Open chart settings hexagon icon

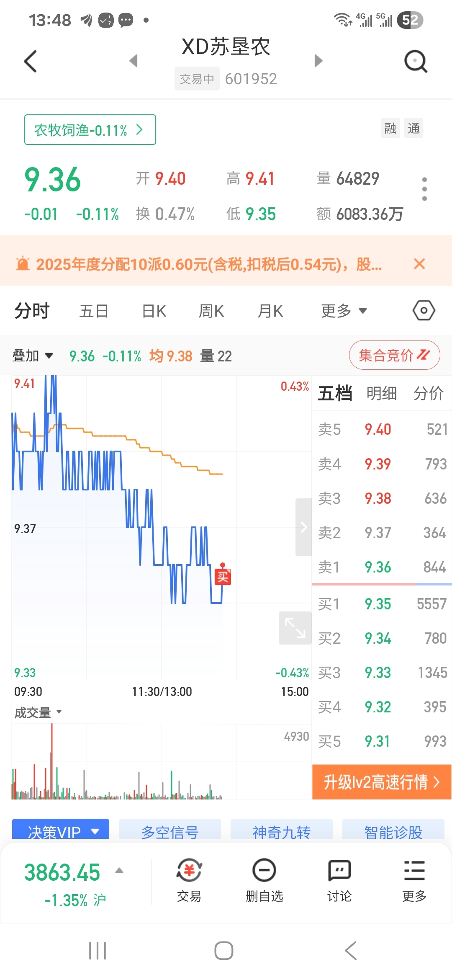[x=424, y=311]
